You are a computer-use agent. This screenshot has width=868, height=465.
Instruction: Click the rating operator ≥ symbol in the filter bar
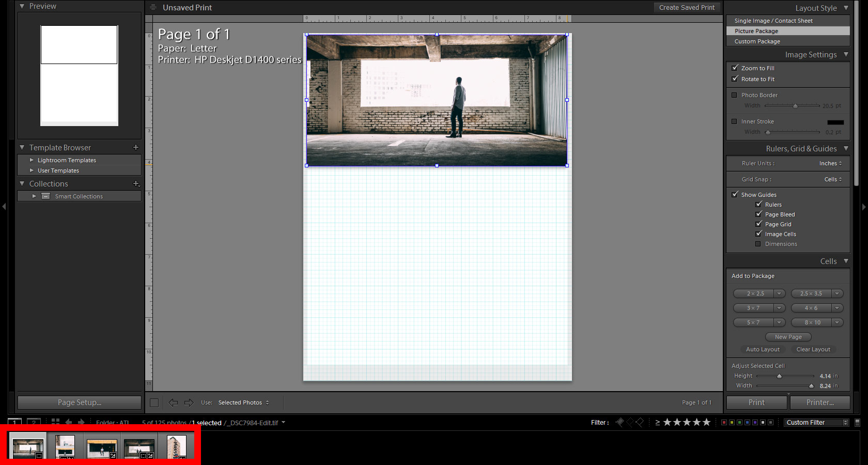pyautogui.click(x=658, y=422)
